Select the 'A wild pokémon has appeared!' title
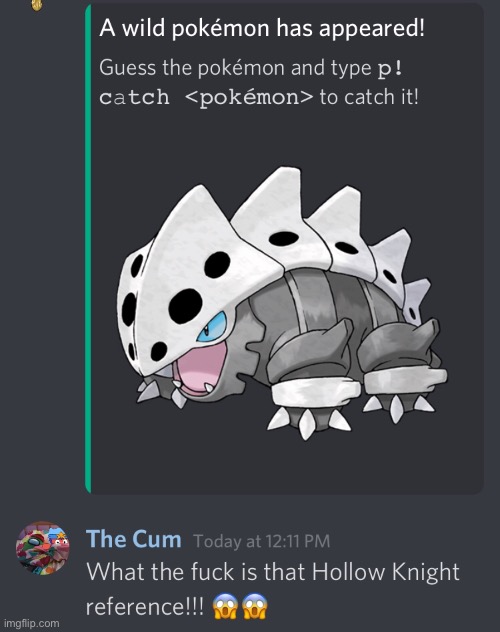Image resolution: width=500 pixels, height=632 pixels. click(262, 28)
